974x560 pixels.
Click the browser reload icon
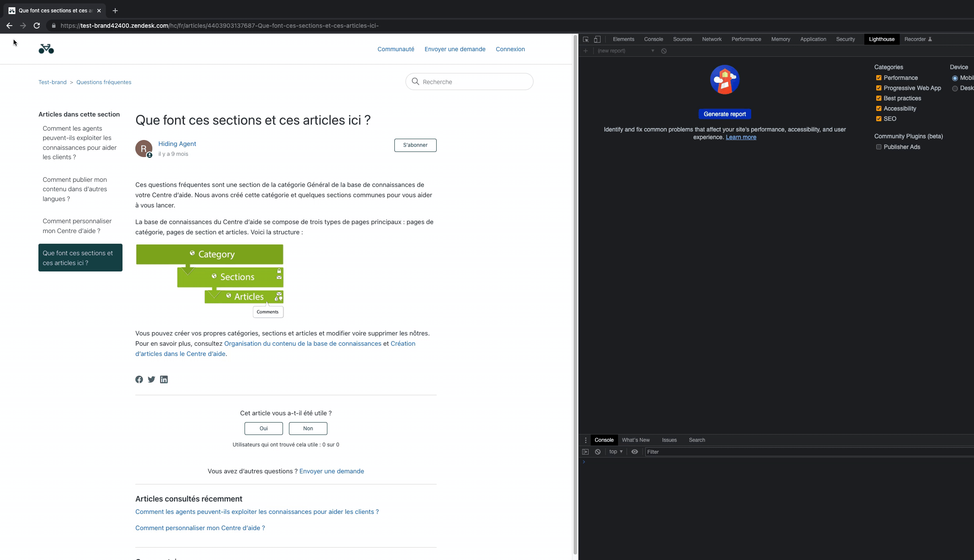(37, 26)
